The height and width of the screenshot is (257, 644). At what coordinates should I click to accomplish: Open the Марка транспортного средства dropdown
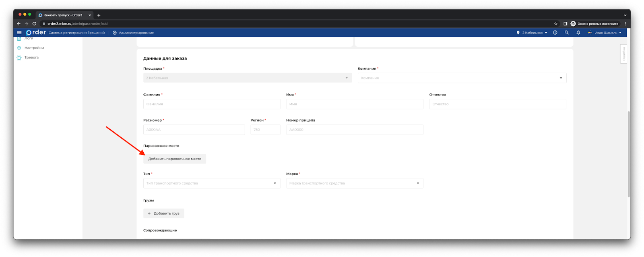click(355, 183)
